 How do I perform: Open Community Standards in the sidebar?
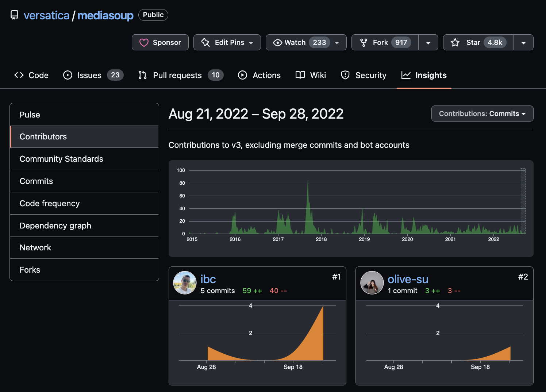click(x=84, y=159)
